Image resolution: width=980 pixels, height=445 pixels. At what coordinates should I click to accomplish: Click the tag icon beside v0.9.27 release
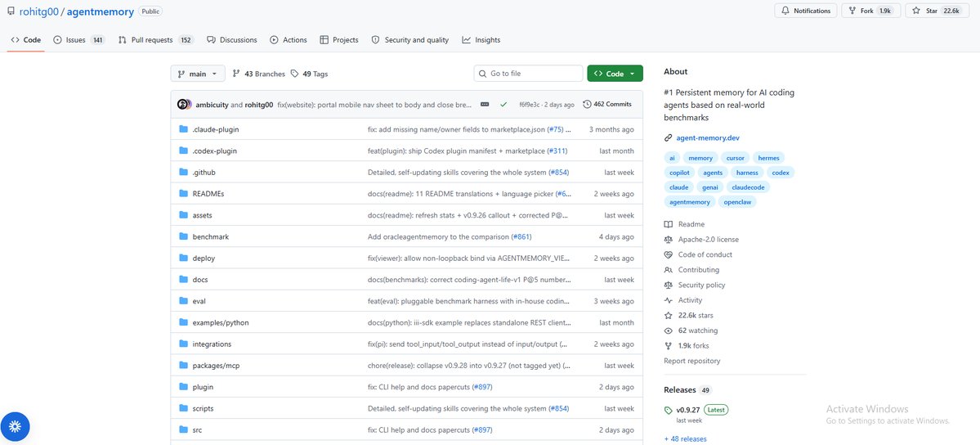(x=668, y=411)
